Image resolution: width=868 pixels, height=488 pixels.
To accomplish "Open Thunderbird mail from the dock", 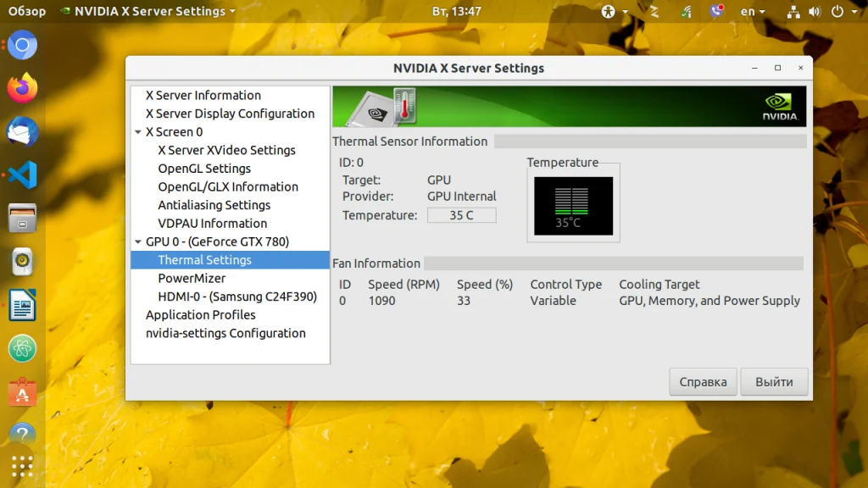I will [23, 131].
